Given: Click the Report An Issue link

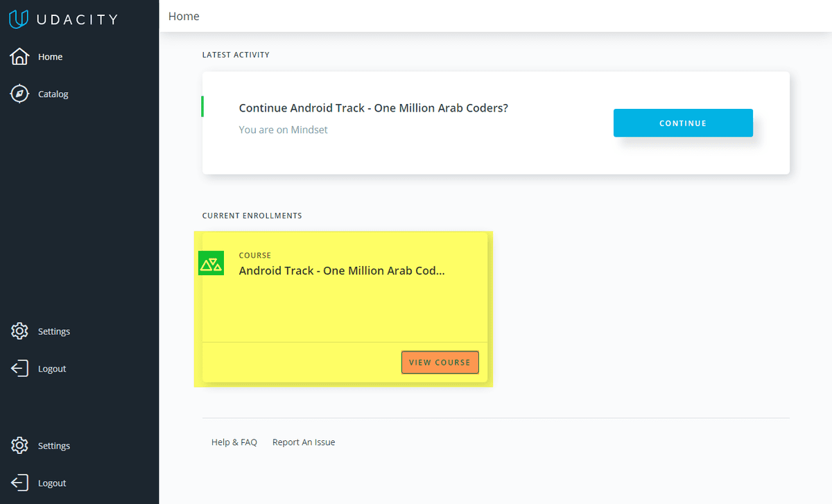Looking at the screenshot, I should 304,442.
